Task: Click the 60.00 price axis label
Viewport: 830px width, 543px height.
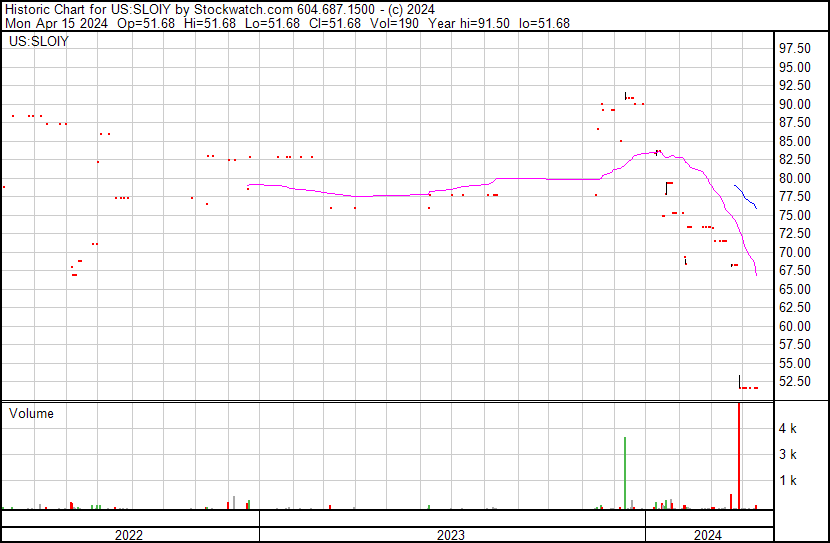Action: 795,327
